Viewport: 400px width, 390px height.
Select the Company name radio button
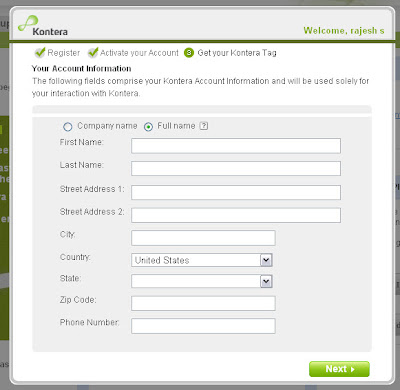click(x=68, y=127)
